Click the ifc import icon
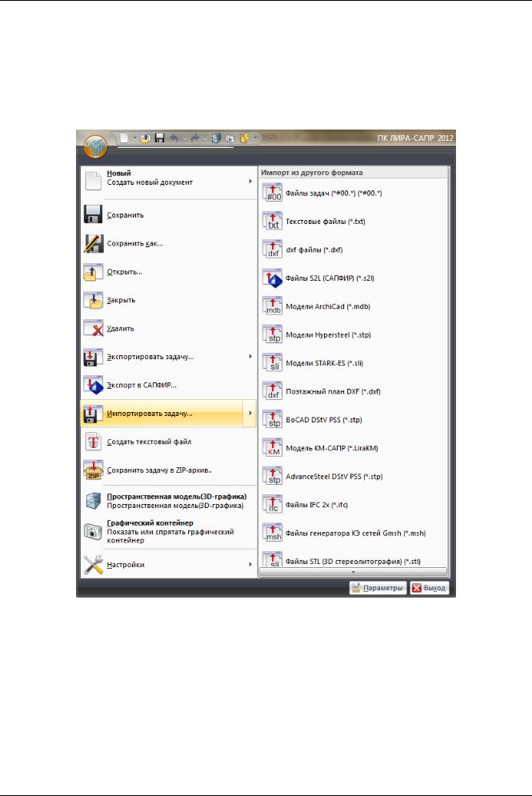Screen dimensions: 532x796 coord(273,505)
